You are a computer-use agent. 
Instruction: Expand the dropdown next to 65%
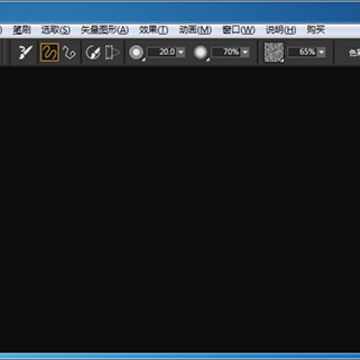tap(321, 52)
